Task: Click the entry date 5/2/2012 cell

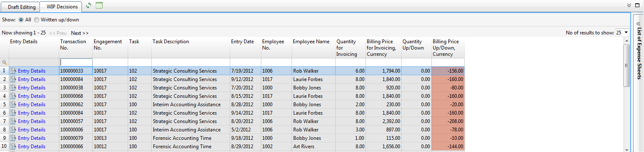Action: tap(245, 130)
